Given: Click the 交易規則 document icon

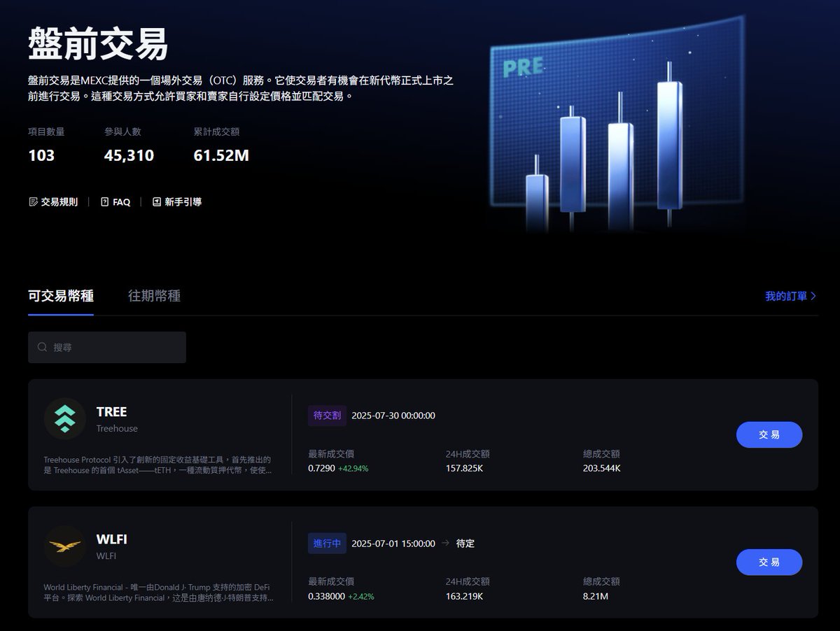Looking at the screenshot, I should click(33, 202).
